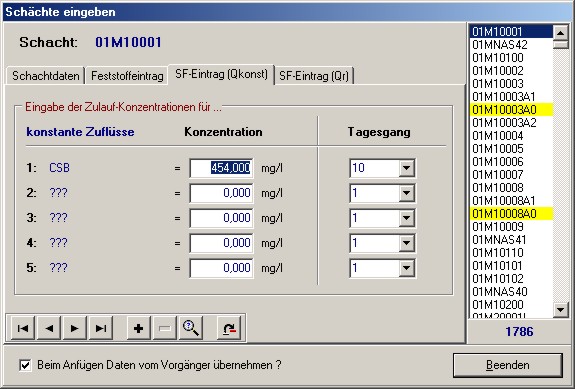
Task: Open Tagesgang dropdown for row 3
Action: (406, 218)
